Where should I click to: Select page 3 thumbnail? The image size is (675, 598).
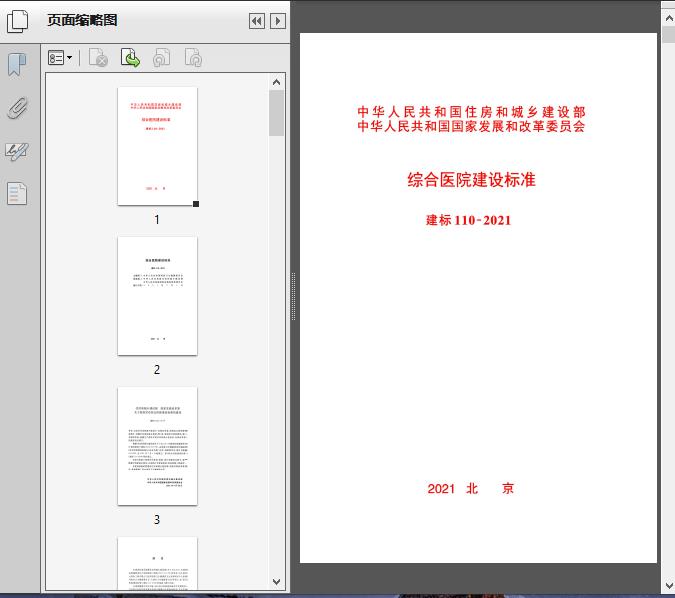(158, 446)
